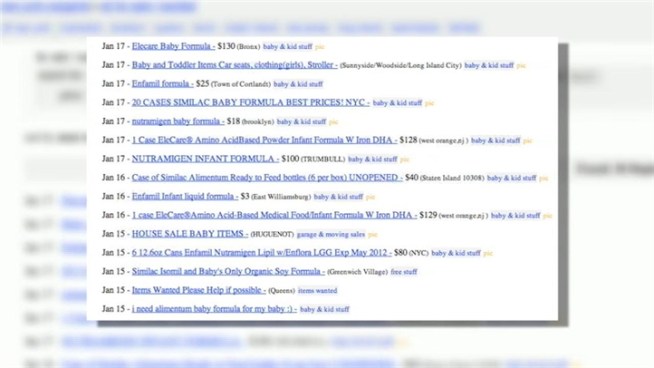Click the (Greenwich Village) location text
The width and height of the screenshot is (654, 368).
(357, 272)
